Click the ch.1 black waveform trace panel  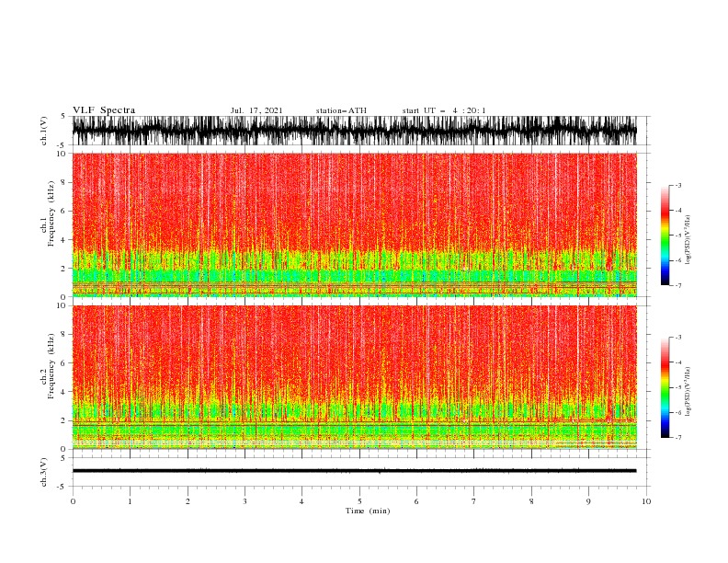[x=354, y=131]
